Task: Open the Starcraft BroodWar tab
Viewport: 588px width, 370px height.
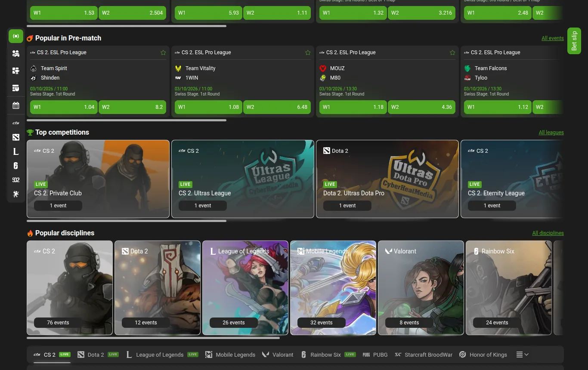Action: coord(424,355)
